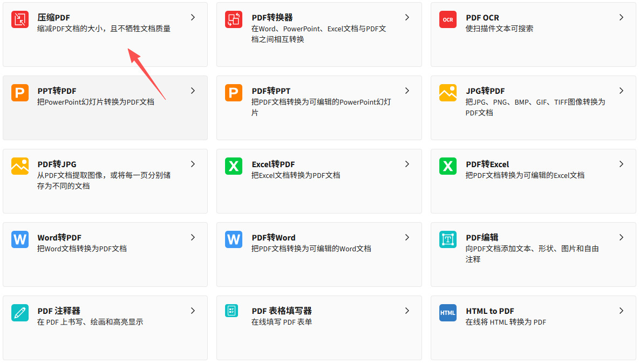Click description 从PDF文档提取图像，或将每一页分别储存为不同的文档
Screen dimensions: 639x364
(104, 180)
